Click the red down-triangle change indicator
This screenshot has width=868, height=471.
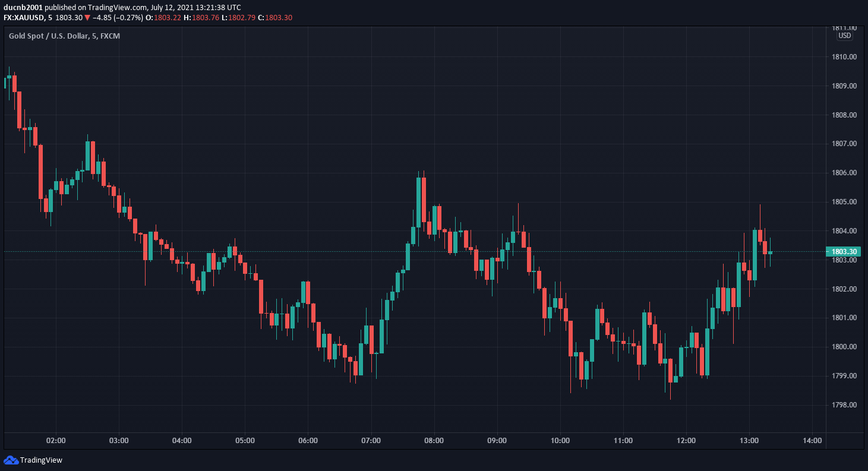(87, 18)
